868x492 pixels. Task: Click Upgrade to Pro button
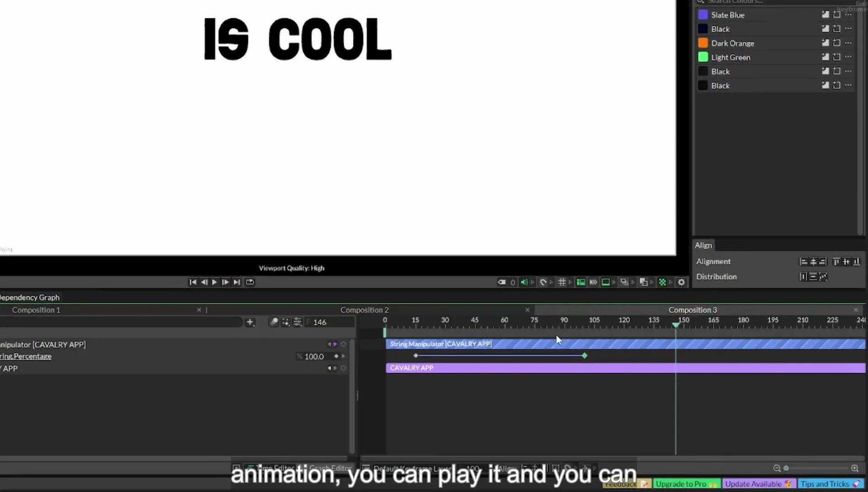tap(686, 484)
